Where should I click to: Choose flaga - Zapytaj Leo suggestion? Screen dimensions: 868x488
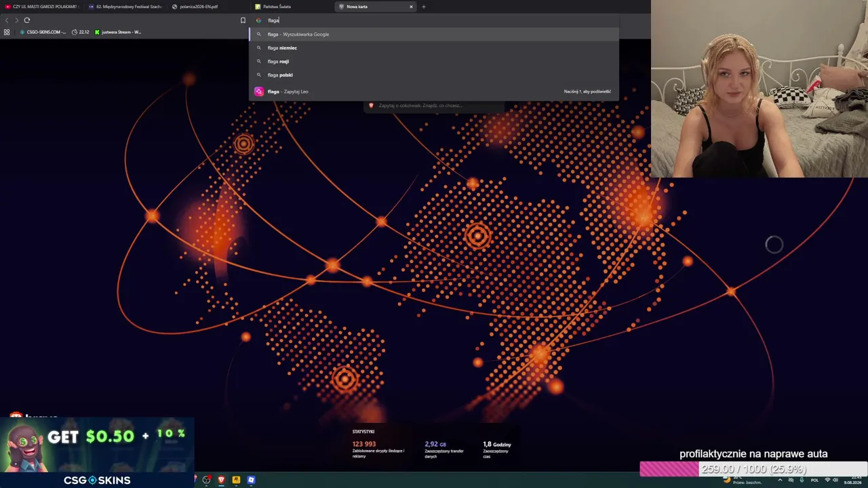(x=434, y=91)
